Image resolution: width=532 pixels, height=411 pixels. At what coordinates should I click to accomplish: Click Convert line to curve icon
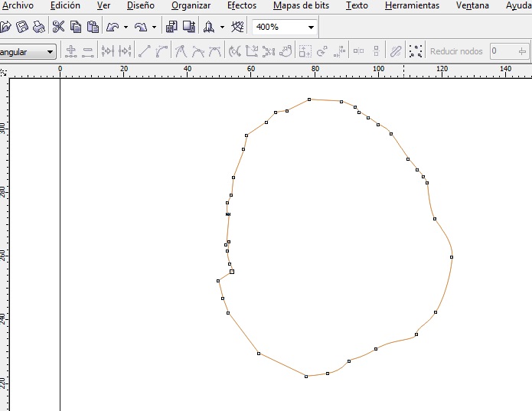coord(162,51)
